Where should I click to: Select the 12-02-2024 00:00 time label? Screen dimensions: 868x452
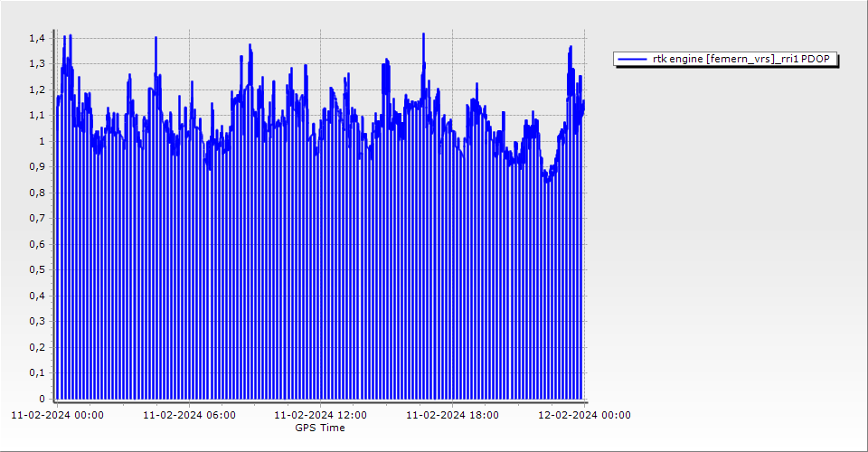point(584,416)
